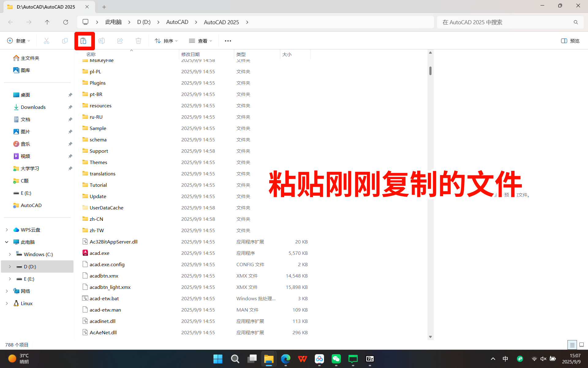The width and height of the screenshot is (588, 368).
Task: Open Downloads in the sidebar
Action: (x=33, y=107)
